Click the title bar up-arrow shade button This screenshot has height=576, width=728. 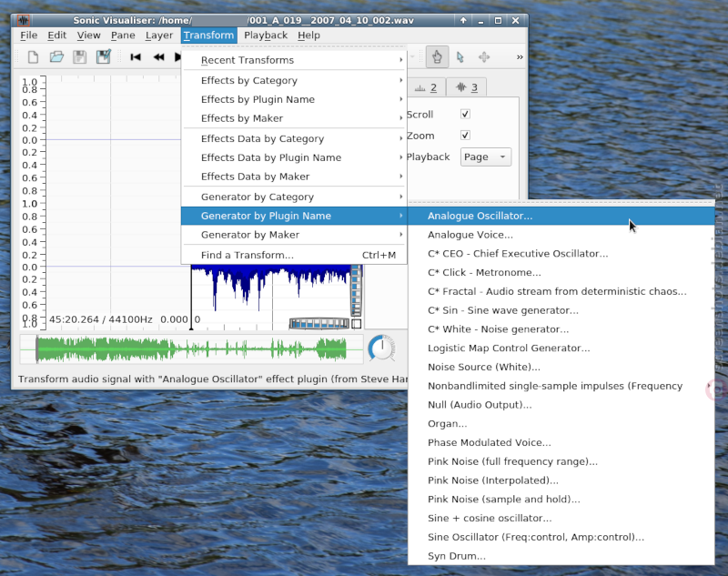tap(463, 20)
